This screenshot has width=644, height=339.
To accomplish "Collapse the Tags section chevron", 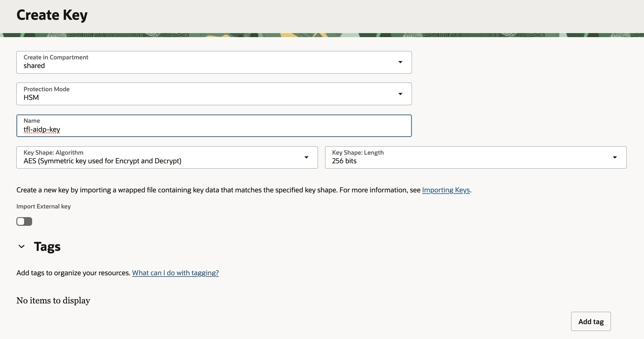I will pos(22,247).
